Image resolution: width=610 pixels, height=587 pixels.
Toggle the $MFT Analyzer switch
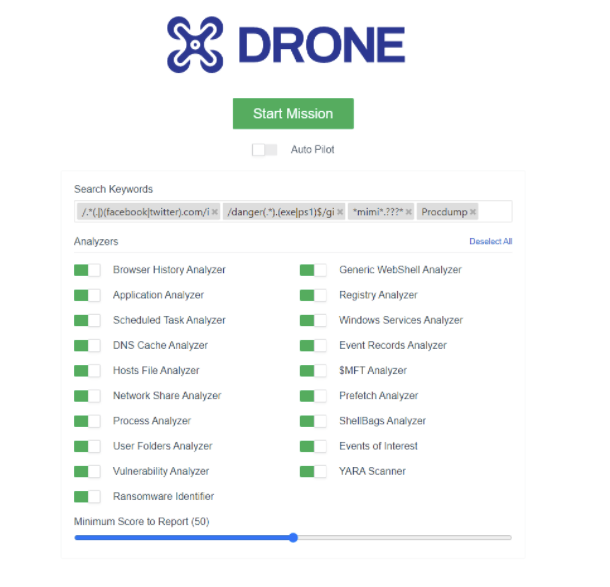point(313,371)
